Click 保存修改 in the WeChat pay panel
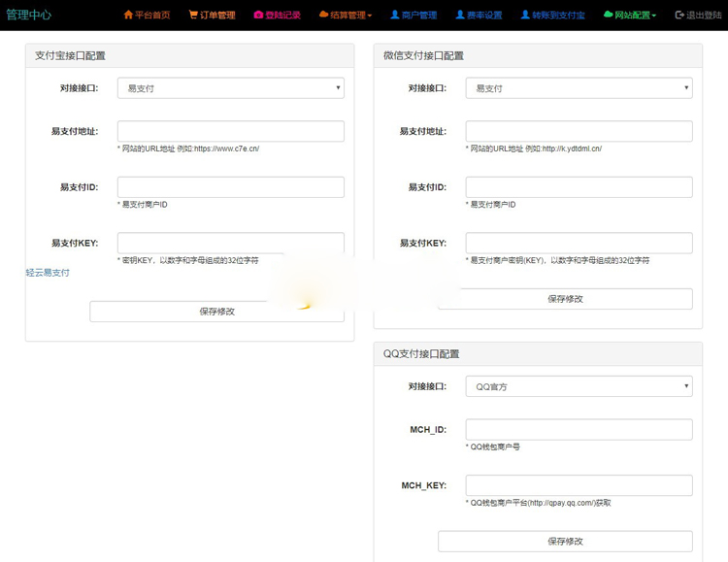 click(x=565, y=299)
